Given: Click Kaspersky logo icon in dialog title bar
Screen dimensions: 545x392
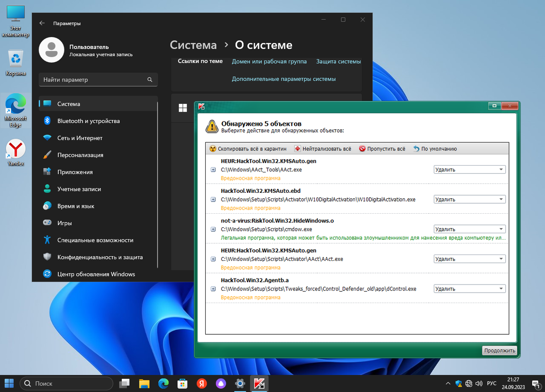Looking at the screenshot, I should click(202, 106).
